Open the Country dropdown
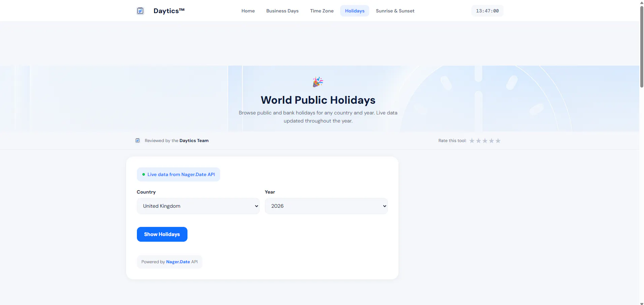 click(x=198, y=206)
